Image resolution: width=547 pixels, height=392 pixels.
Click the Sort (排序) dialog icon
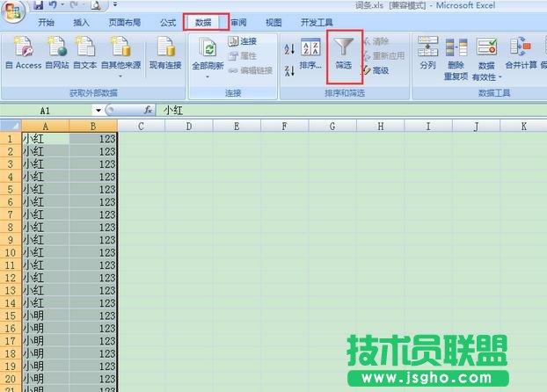pyautogui.click(x=310, y=53)
